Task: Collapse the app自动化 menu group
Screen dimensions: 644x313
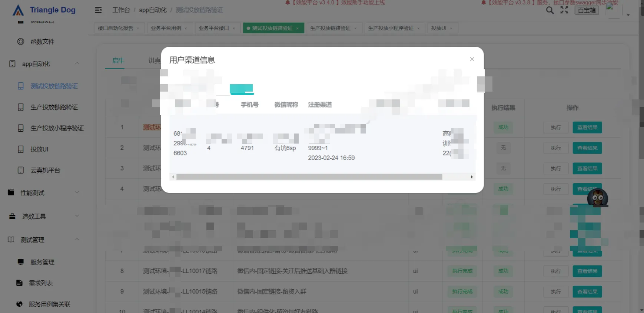Action: click(x=77, y=63)
